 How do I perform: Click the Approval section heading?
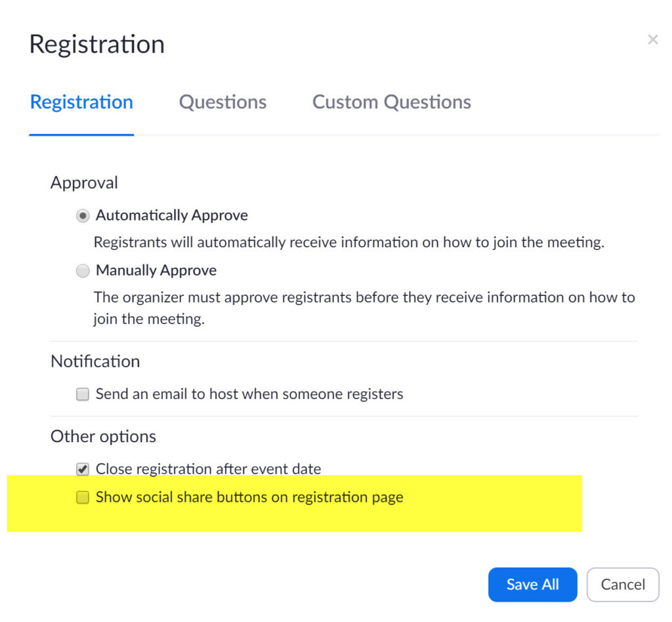coord(84,182)
